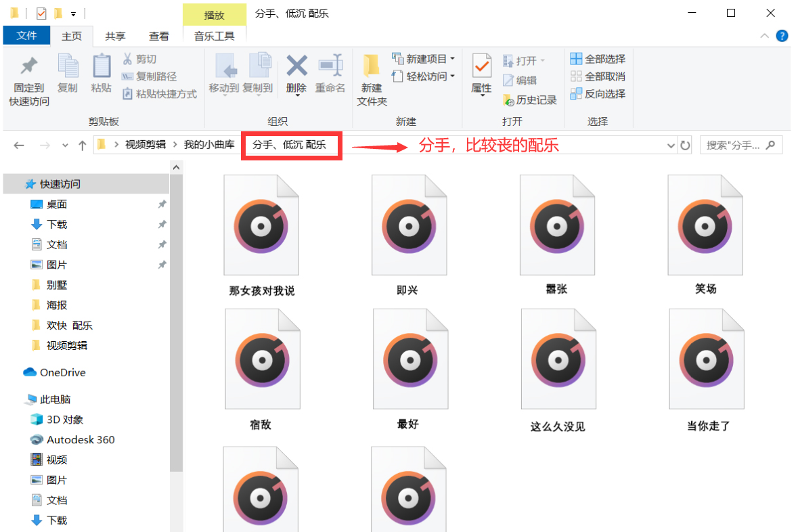
Task: Select 粘贴快捷方式 in the ribbon
Action: tap(159, 93)
